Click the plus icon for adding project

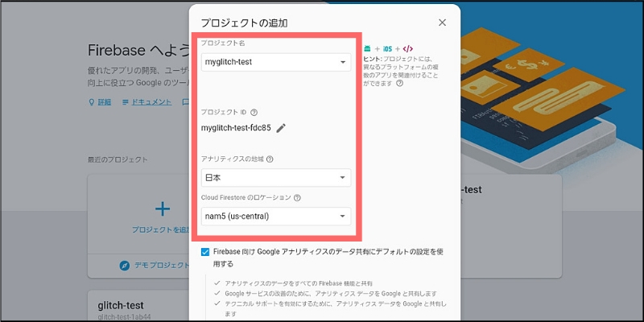tap(163, 209)
